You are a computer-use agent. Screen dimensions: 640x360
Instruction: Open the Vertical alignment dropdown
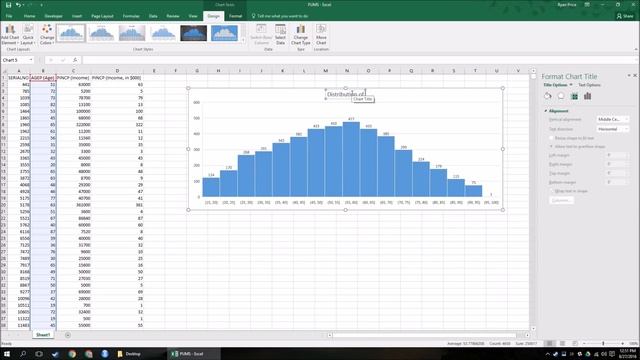pyautogui.click(x=613, y=119)
